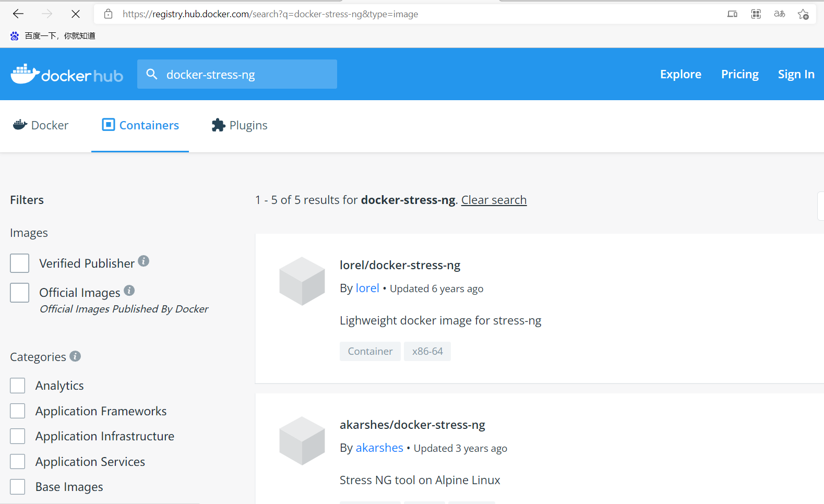Open the lorel/docker-stress-ng result
Viewport: 824px width, 504px height.
point(400,265)
